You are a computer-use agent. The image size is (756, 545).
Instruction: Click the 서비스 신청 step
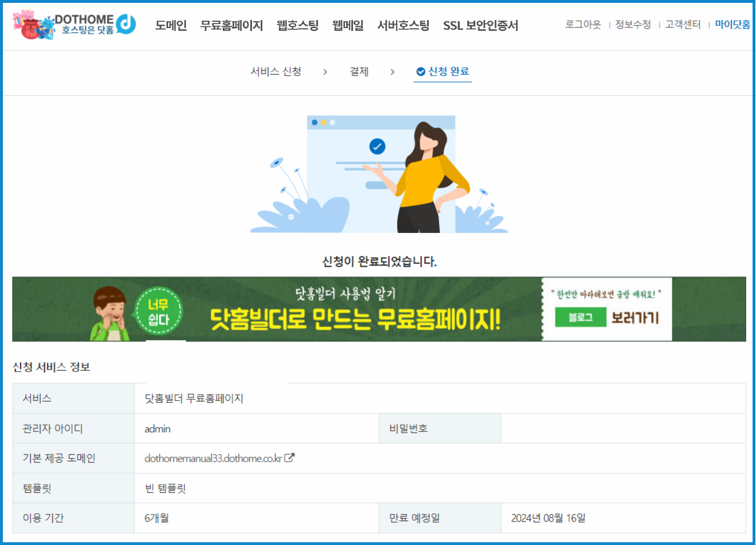coord(276,72)
